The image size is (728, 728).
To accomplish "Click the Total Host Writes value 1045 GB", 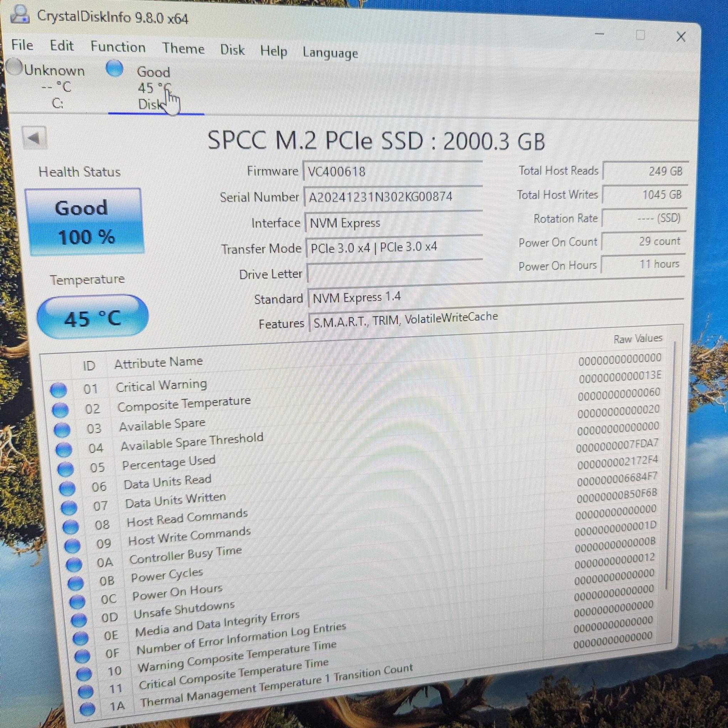I will pyautogui.click(x=645, y=194).
